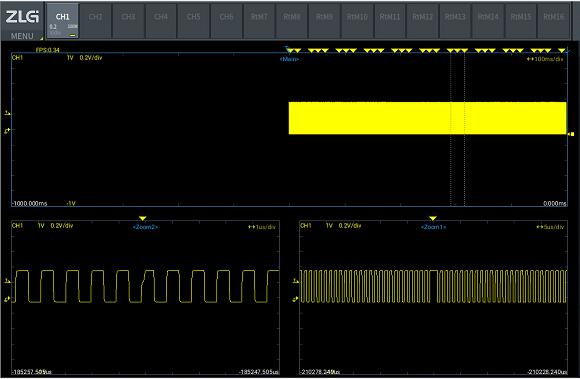
Task: Select the active CH1 channel tab
Action: coord(63,21)
